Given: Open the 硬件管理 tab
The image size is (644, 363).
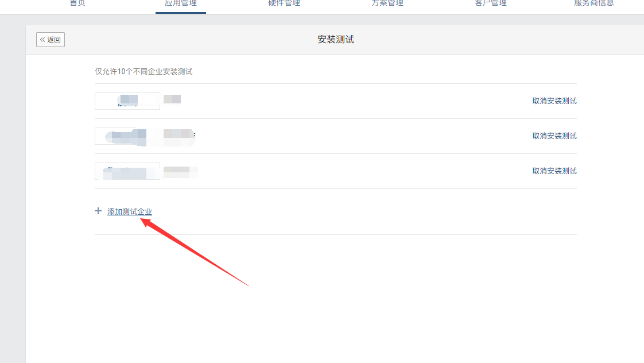Looking at the screenshot, I should tap(284, 3).
